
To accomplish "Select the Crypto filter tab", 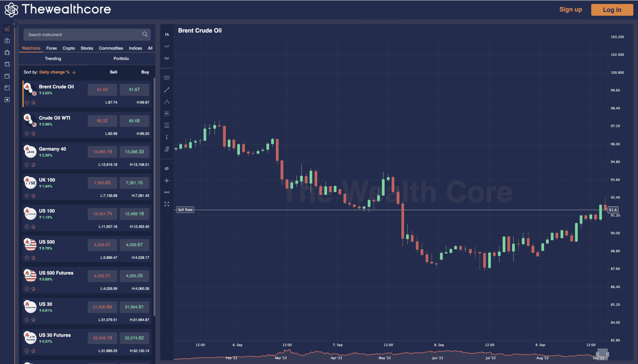I will click(x=68, y=48).
